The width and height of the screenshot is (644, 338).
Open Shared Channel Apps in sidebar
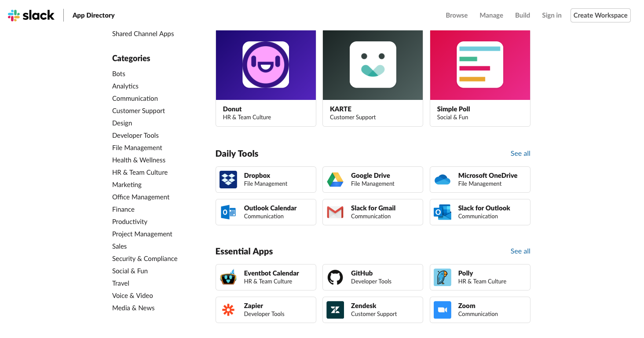tap(143, 34)
